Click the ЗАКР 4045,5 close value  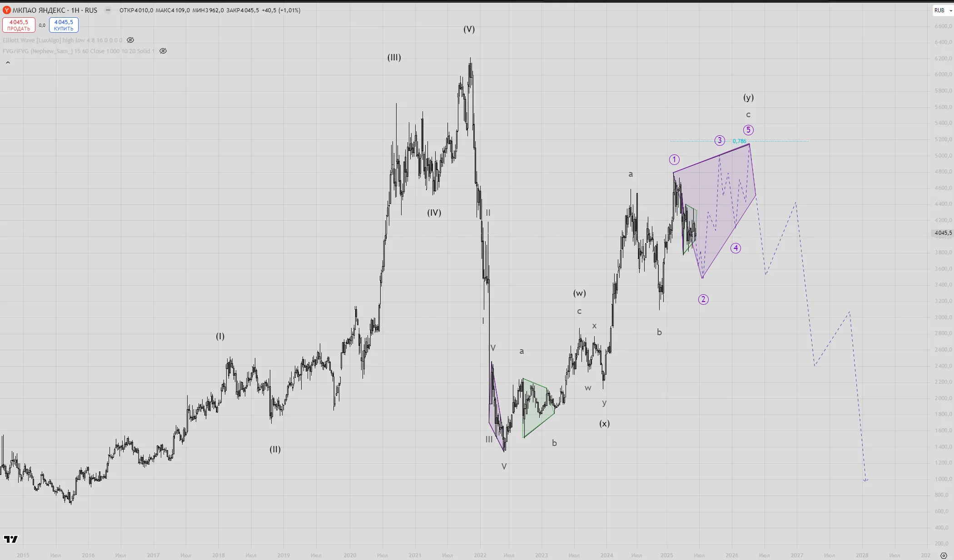243,10
